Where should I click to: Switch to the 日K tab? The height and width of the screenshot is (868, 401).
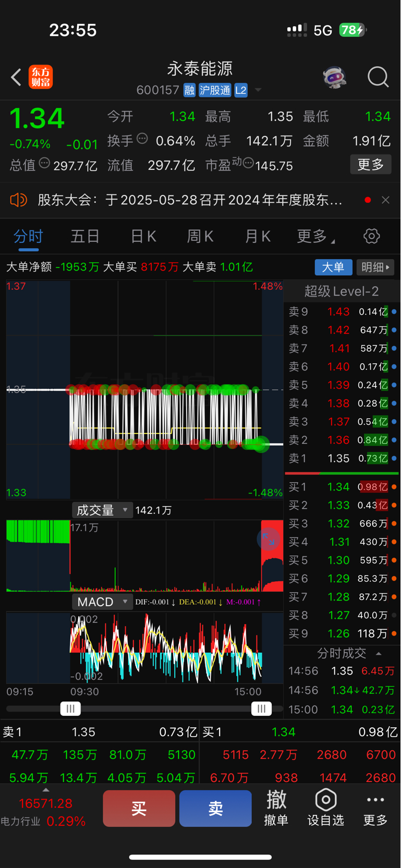(x=143, y=237)
